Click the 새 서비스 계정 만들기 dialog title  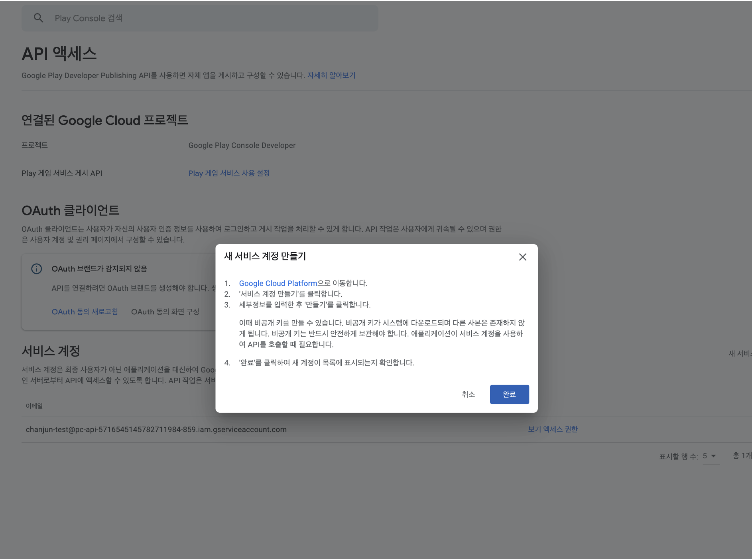(x=265, y=256)
